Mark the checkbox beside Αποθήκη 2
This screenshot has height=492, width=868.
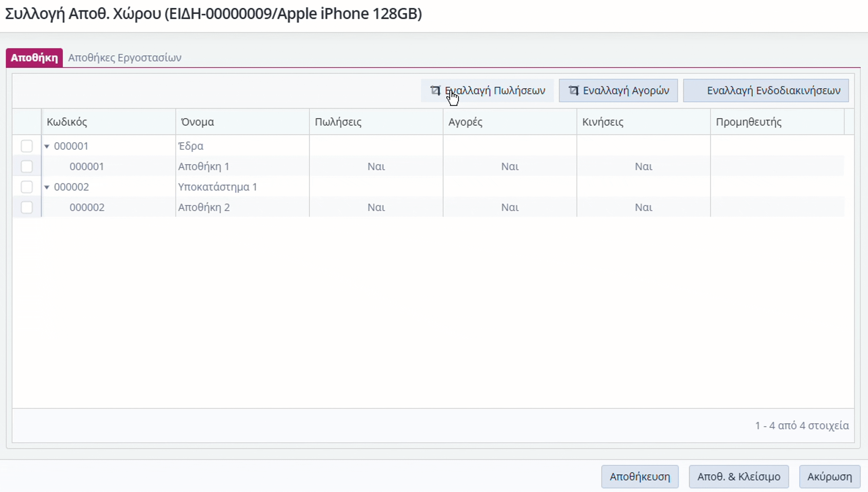tap(27, 207)
